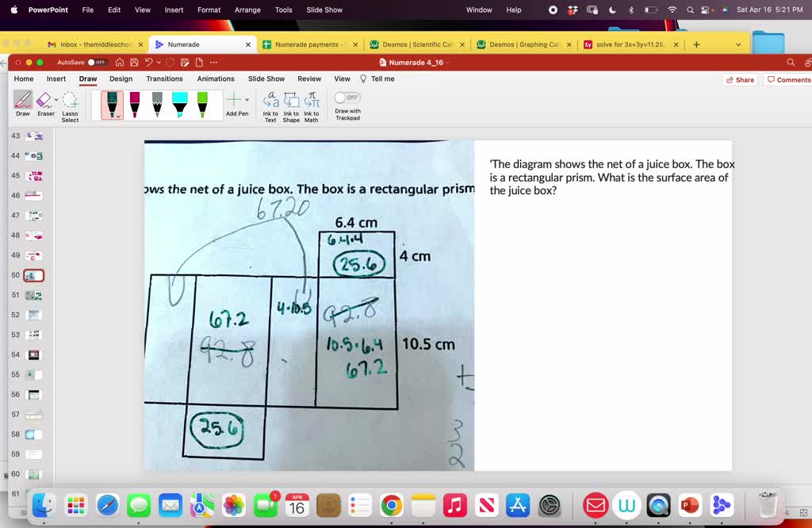Pick the magenta pen
Viewport: 812px width, 528px height.
coord(134,101)
